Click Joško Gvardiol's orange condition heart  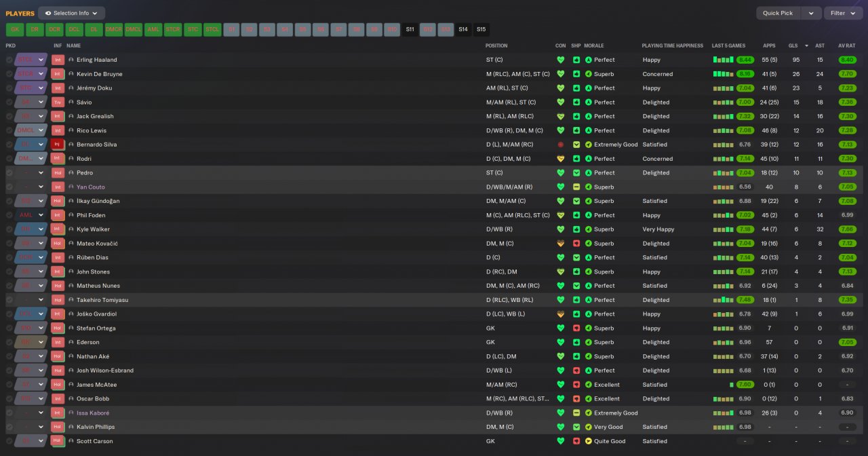560,314
